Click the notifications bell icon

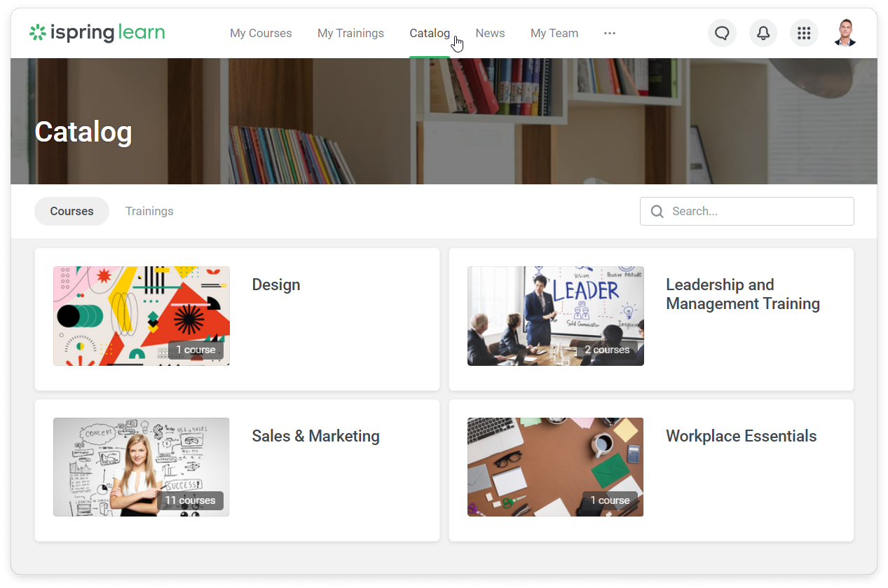point(763,33)
